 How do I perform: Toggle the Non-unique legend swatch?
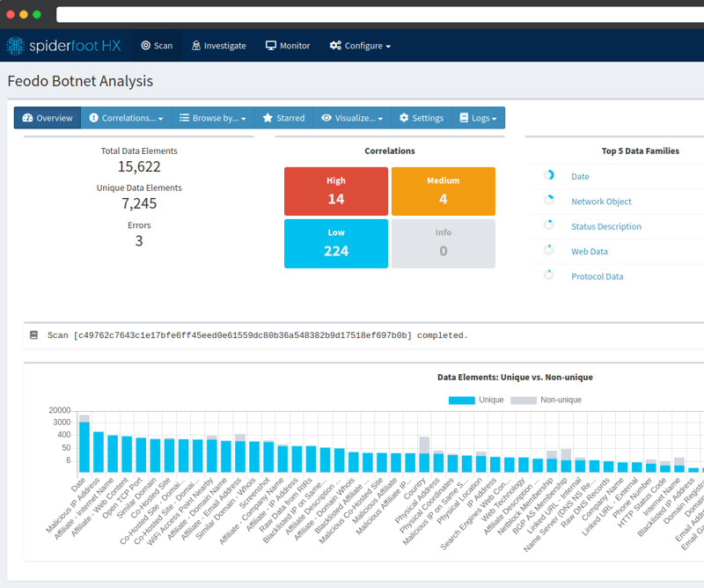coord(524,401)
